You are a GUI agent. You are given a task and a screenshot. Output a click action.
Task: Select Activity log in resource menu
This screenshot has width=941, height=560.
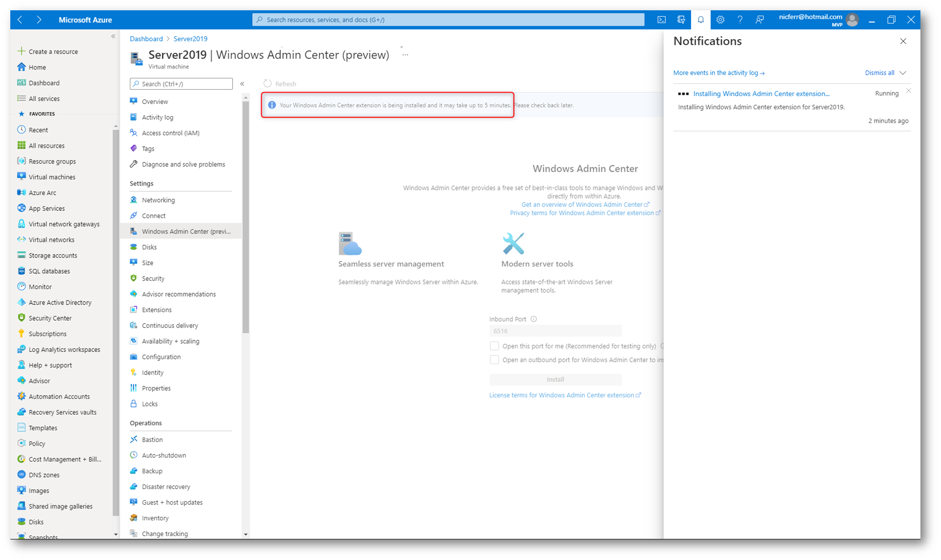pyautogui.click(x=158, y=117)
